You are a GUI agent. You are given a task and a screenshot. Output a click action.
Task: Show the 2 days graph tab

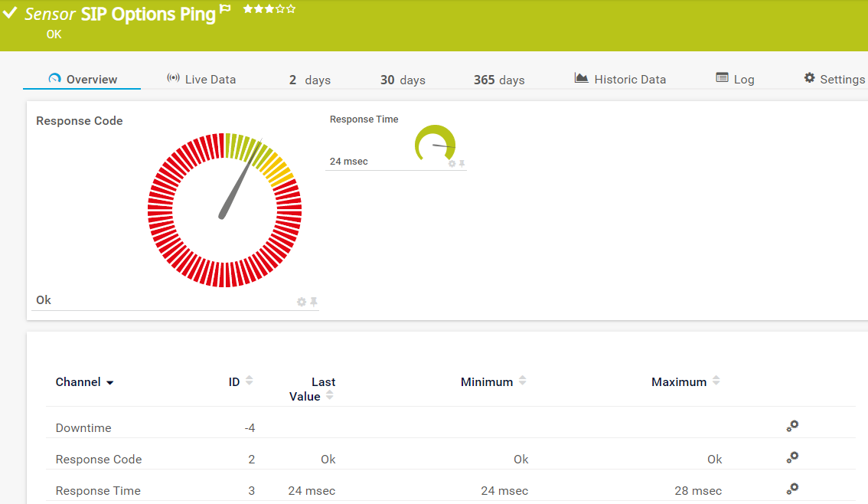309,80
